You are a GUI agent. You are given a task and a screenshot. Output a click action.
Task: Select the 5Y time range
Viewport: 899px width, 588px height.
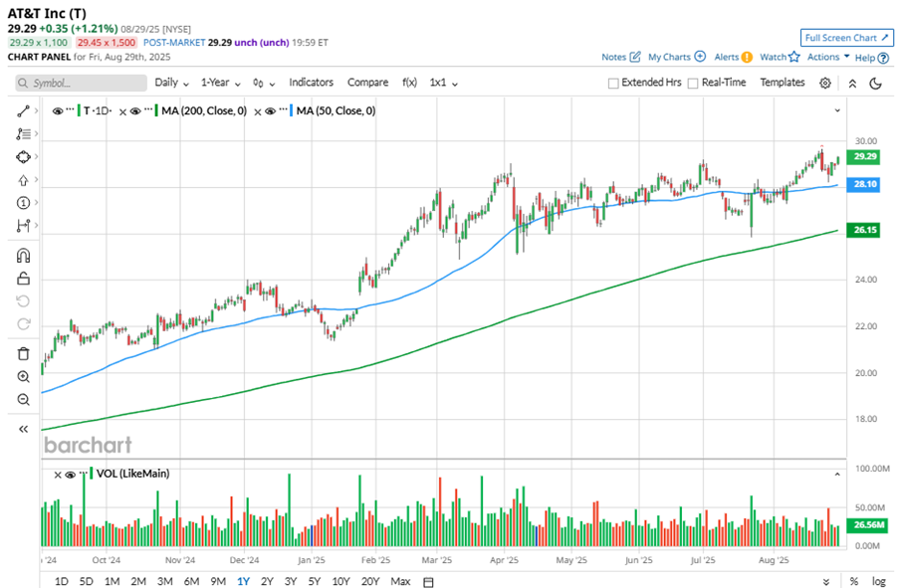tap(315, 581)
